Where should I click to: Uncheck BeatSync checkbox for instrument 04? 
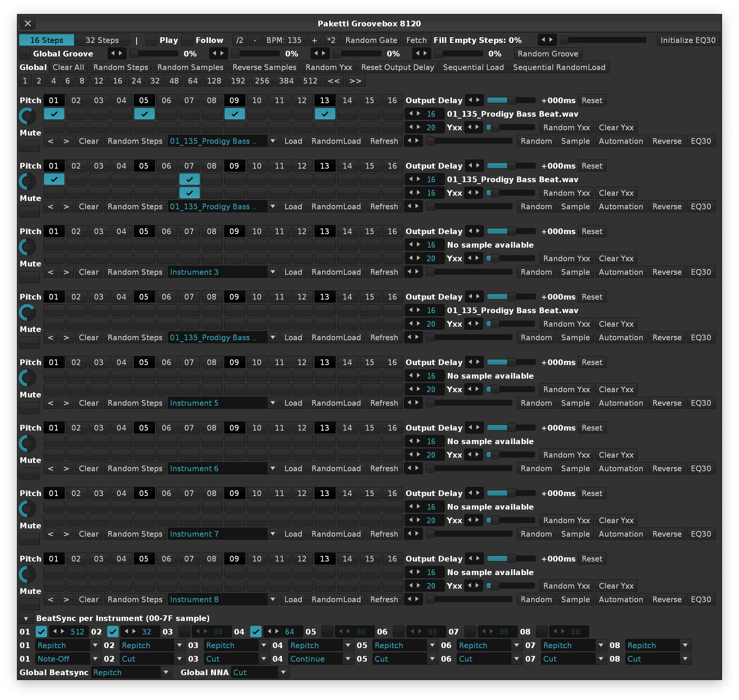[x=256, y=632]
